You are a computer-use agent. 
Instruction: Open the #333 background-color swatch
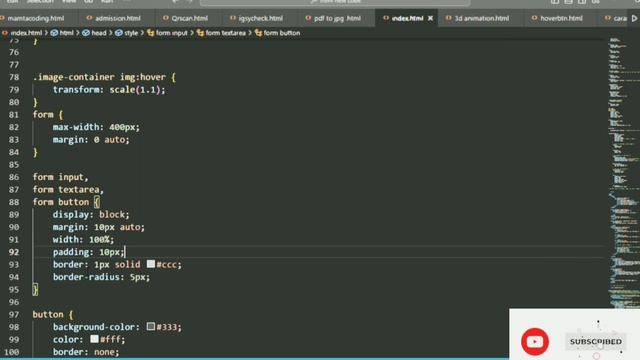coord(151,327)
